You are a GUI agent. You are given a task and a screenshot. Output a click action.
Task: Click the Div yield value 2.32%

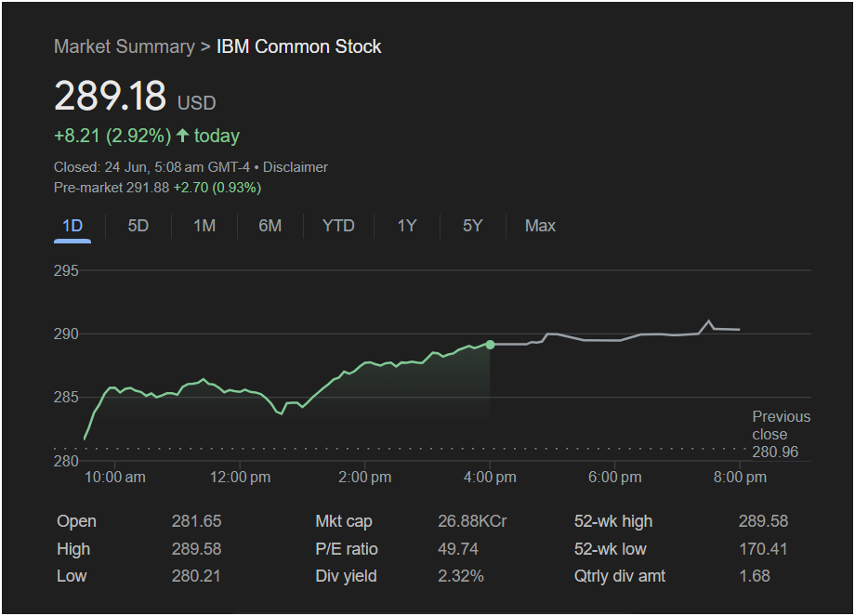pyautogui.click(x=461, y=576)
